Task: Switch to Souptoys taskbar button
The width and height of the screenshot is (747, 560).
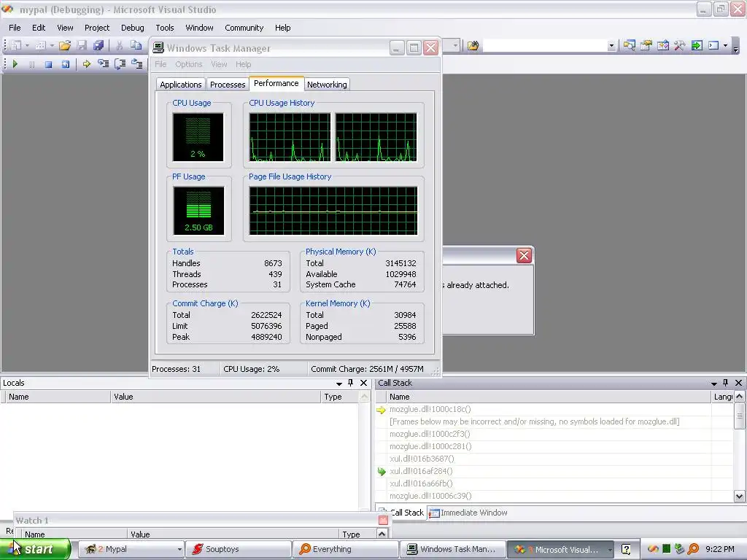Action: coord(237,549)
